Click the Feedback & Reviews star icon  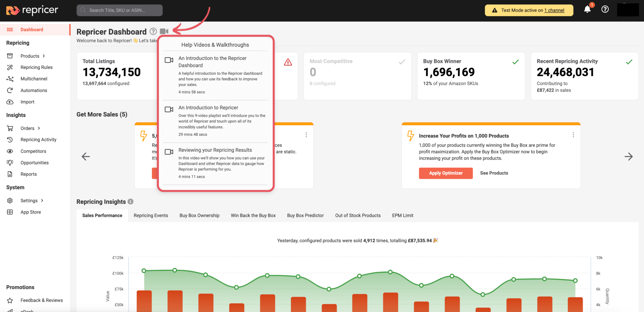(x=10, y=300)
